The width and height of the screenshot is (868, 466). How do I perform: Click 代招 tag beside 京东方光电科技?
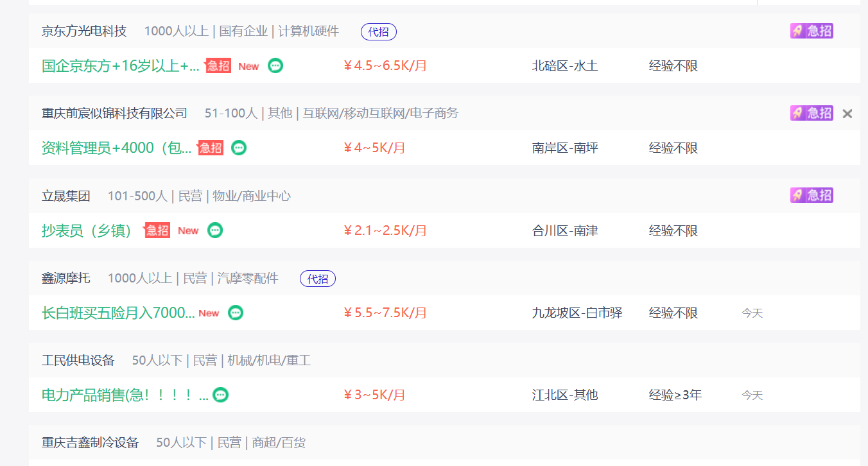(x=378, y=31)
